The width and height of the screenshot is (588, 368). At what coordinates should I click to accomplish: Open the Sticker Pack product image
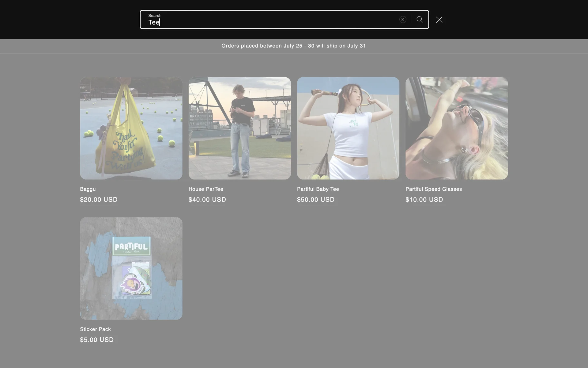pyautogui.click(x=131, y=268)
